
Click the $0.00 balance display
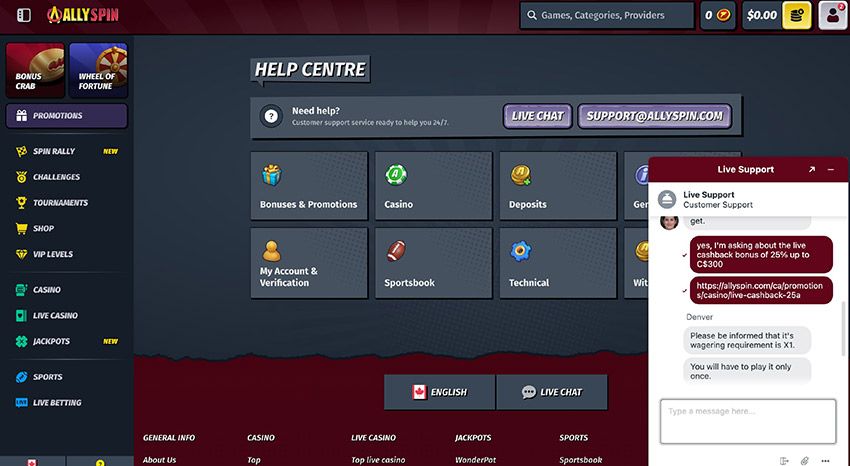pos(762,15)
